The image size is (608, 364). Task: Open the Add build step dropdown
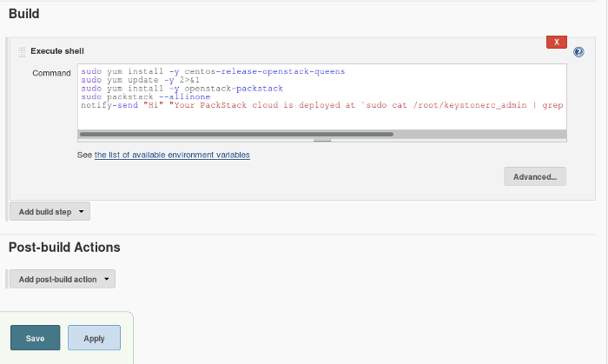50,211
